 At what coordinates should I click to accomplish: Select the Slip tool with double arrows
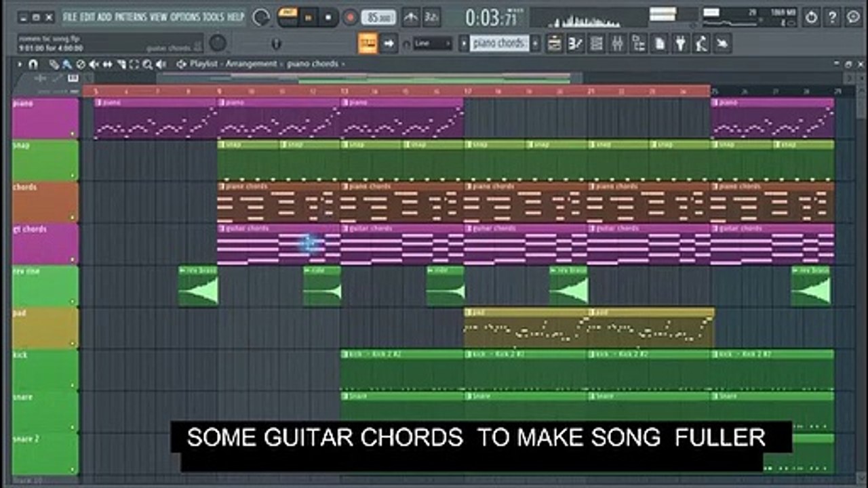coord(107,64)
